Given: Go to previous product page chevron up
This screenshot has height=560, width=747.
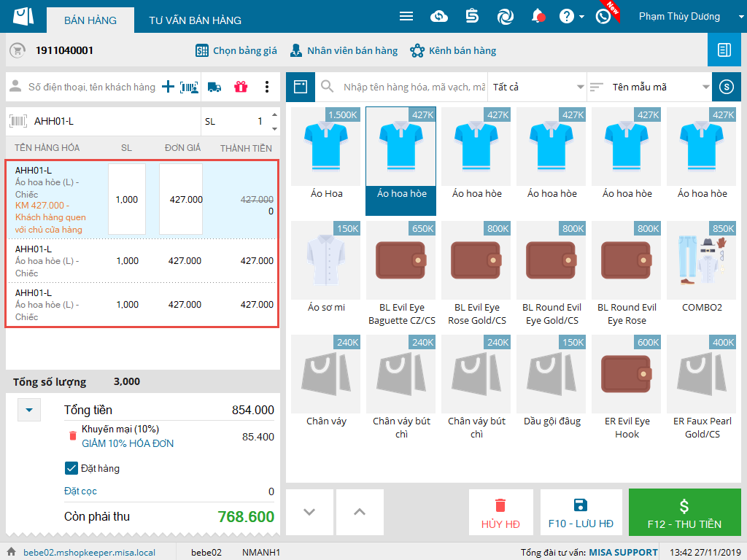Looking at the screenshot, I should [360, 512].
